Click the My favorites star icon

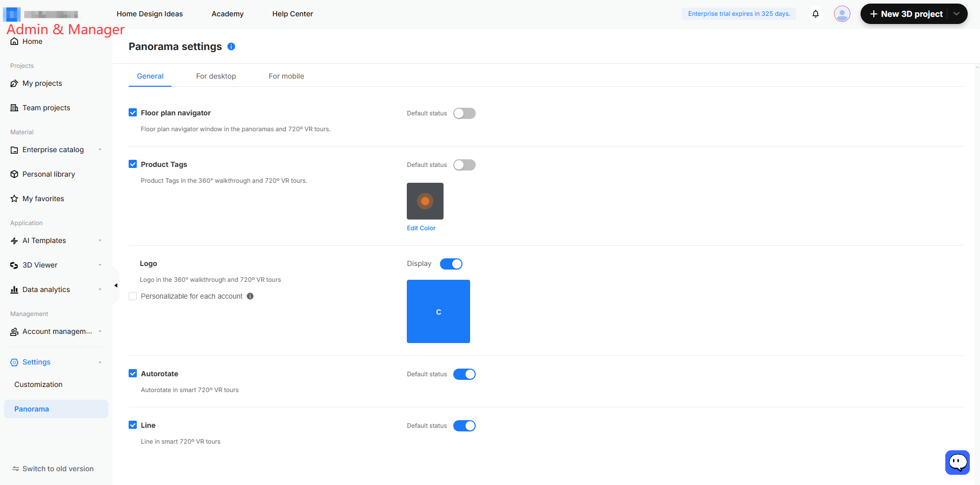pos(14,199)
